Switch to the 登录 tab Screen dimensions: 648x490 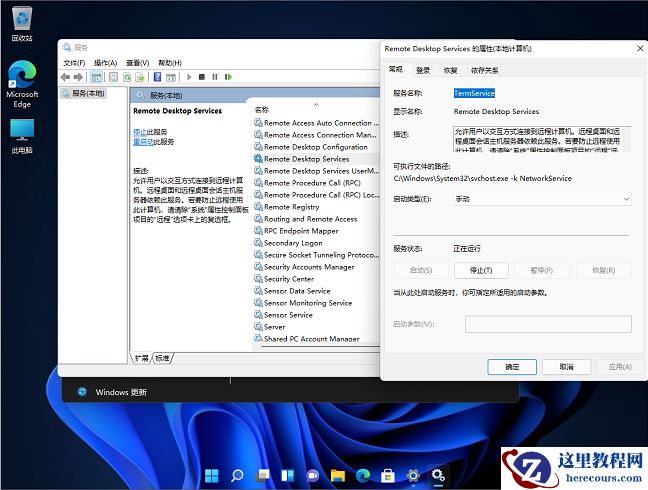pos(423,70)
